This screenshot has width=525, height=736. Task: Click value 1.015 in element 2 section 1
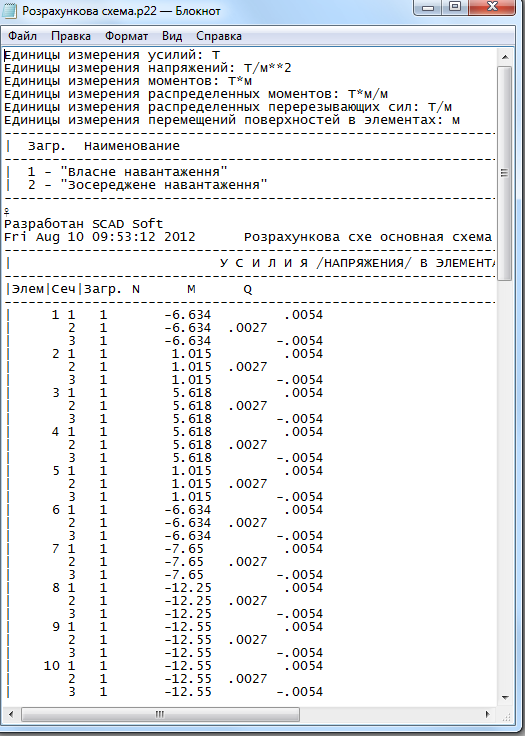[192, 353]
